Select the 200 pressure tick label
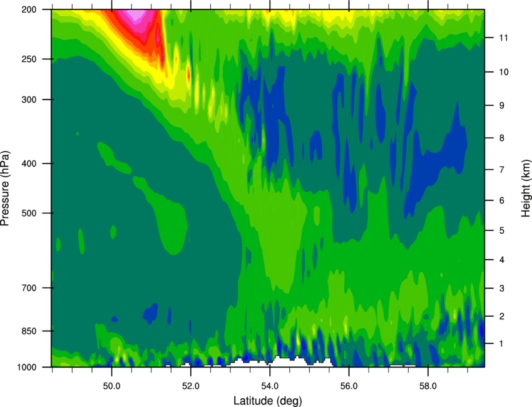This screenshot has width=532, height=407. 29,9
